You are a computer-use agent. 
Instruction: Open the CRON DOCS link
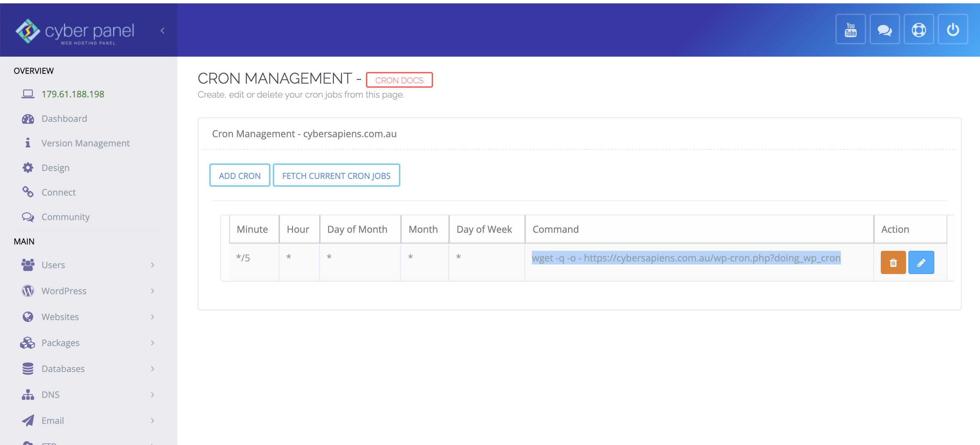coord(399,80)
